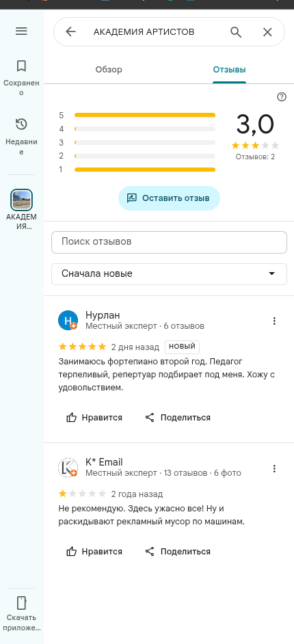Open Сохранено bookmark in sidebar
294x644 pixels.
pyautogui.click(x=21, y=78)
